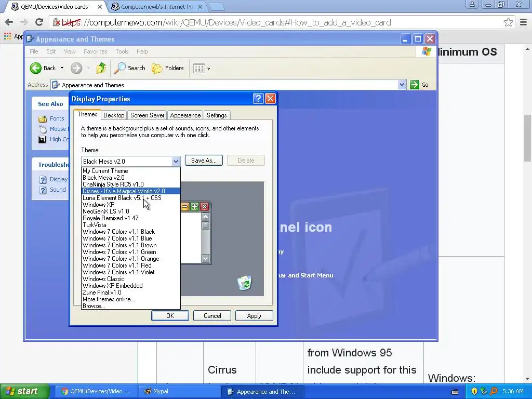Open the Tools menu

[x=122, y=51]
